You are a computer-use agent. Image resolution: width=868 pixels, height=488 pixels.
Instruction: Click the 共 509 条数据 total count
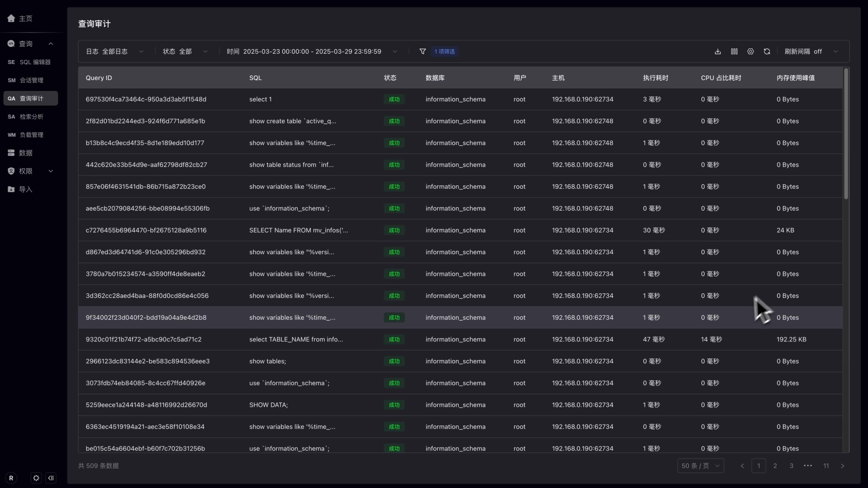pyautogui.click(x=98, y=466)
